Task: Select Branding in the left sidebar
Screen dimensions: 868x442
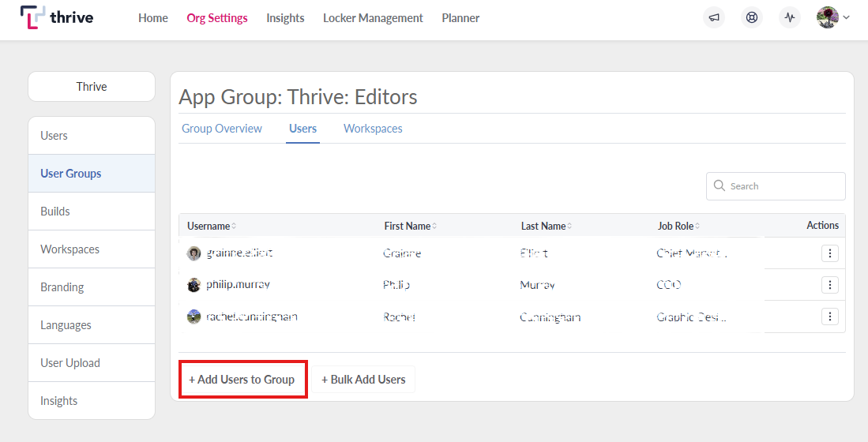Action: tap(62, 287)
